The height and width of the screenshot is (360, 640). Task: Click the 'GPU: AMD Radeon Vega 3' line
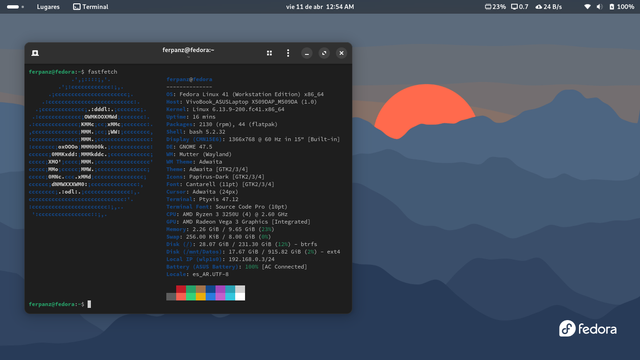238,222
